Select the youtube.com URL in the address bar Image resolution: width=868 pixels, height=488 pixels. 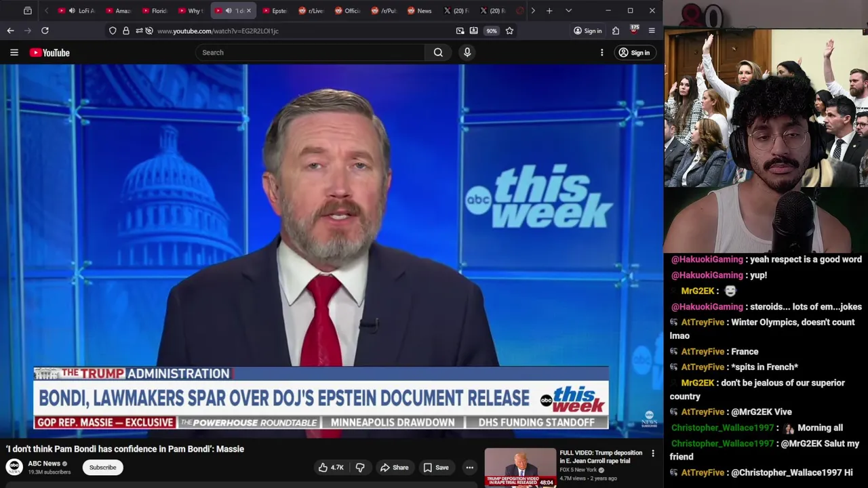(x=218, y=30)
